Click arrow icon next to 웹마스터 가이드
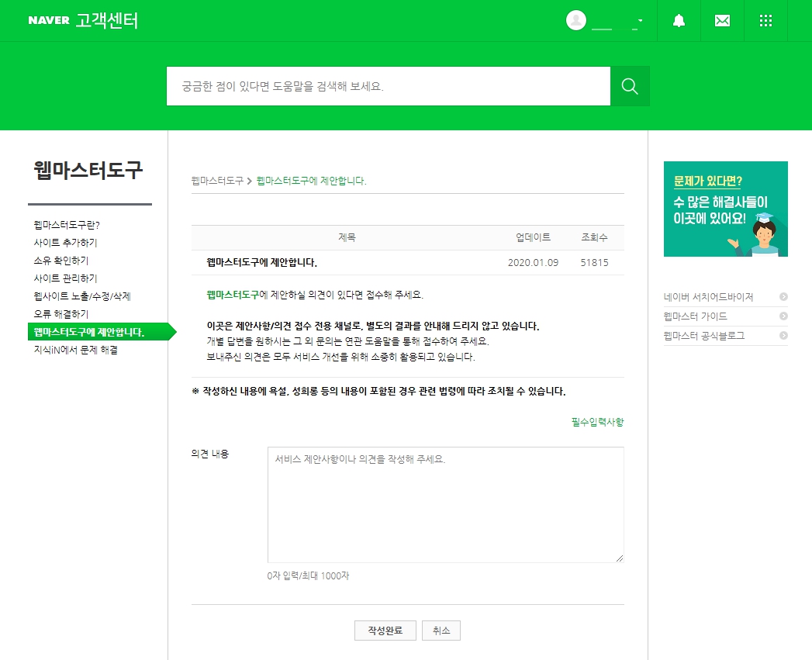The image size is (812, 660). 783,316
